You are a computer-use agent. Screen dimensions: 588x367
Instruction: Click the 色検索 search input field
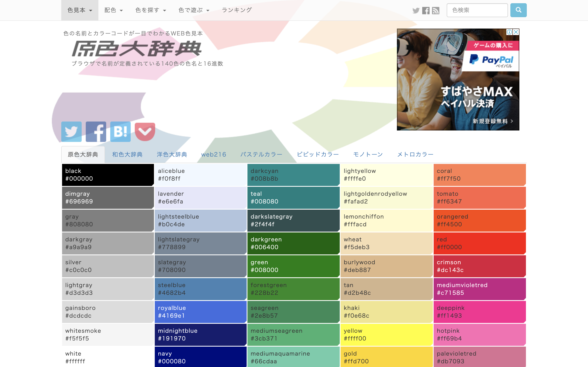pos(477,10)
